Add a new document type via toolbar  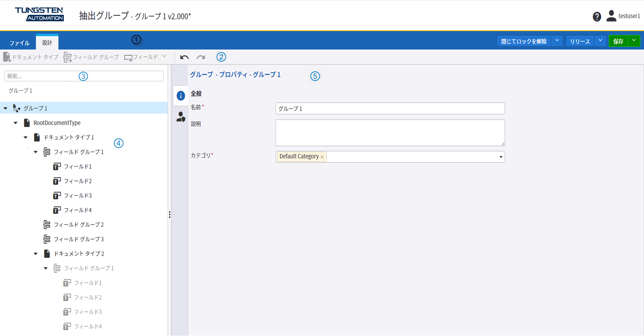pyautogui.click(x=31, y=57)
